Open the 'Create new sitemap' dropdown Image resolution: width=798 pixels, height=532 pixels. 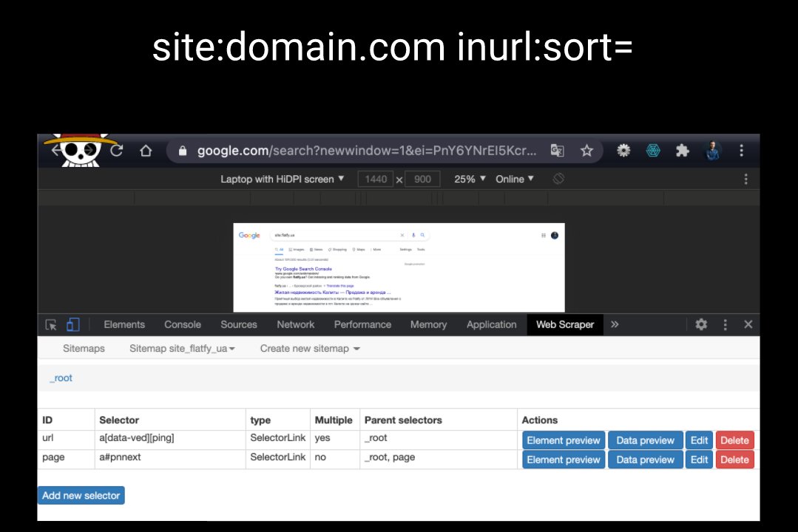[x=310, y=348]
